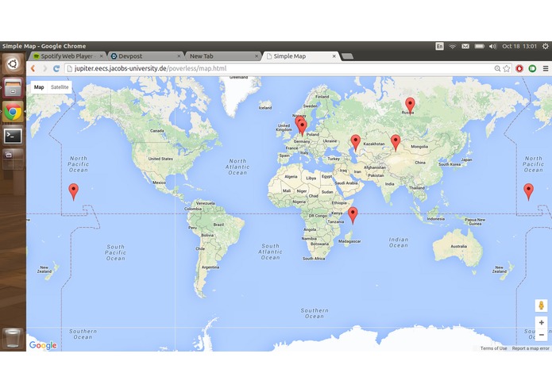
Task: Click the 'Canada' label on the map
Action: [157, 131]
